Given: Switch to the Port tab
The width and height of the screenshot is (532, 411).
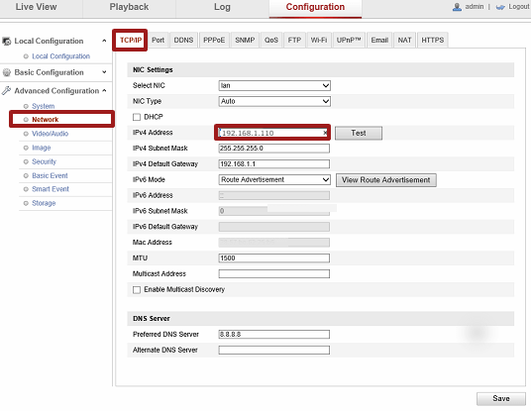Looking at the screenshot, I should click(x=159, y=40).
